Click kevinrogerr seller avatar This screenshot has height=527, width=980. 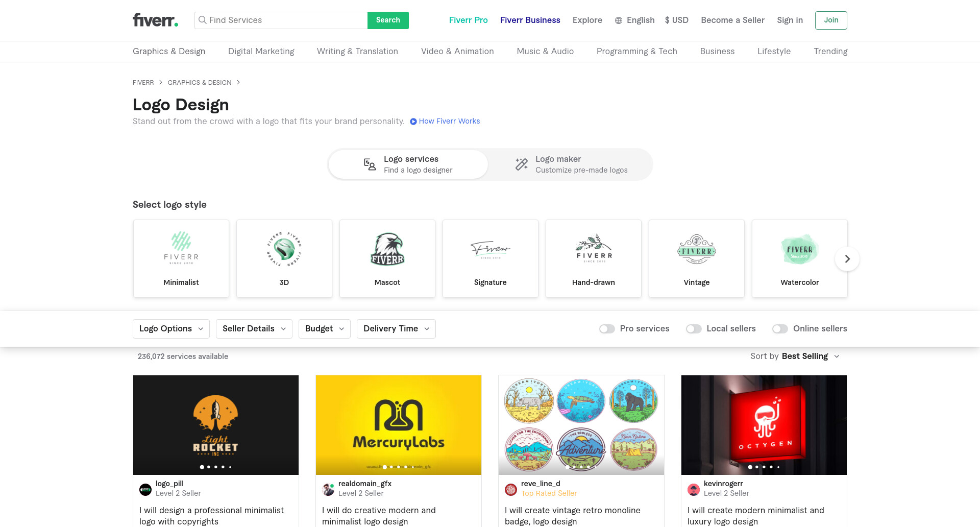coord(694,489)
